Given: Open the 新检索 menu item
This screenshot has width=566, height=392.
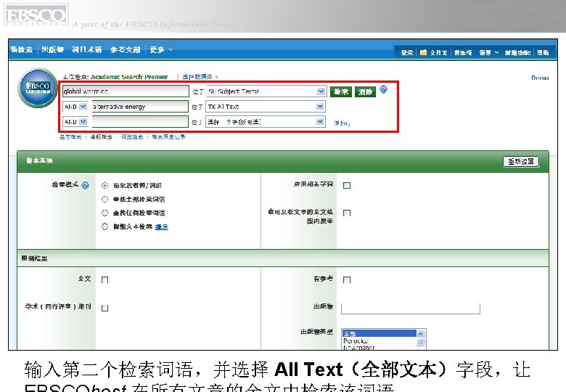Looking at the screenshot, I should coord(22,50).
